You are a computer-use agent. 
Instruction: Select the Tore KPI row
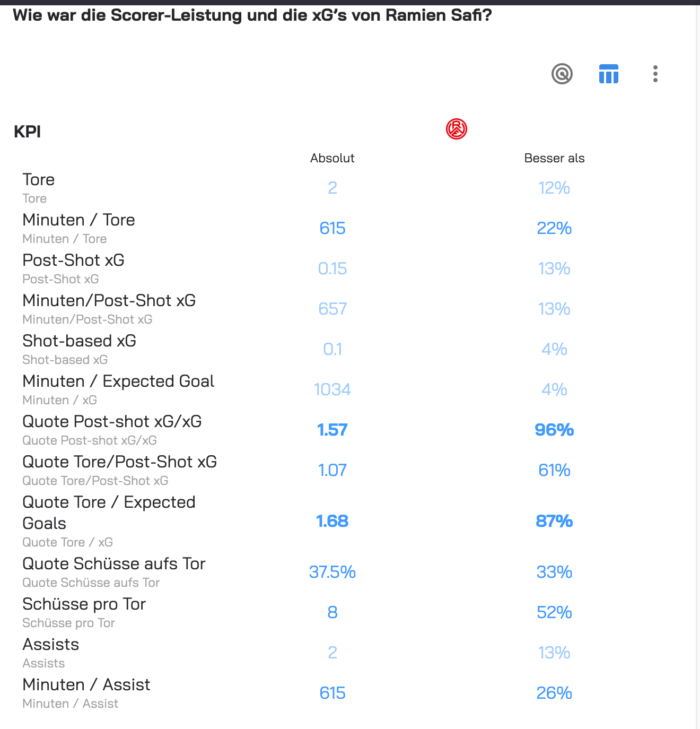[x=350, y=188]
